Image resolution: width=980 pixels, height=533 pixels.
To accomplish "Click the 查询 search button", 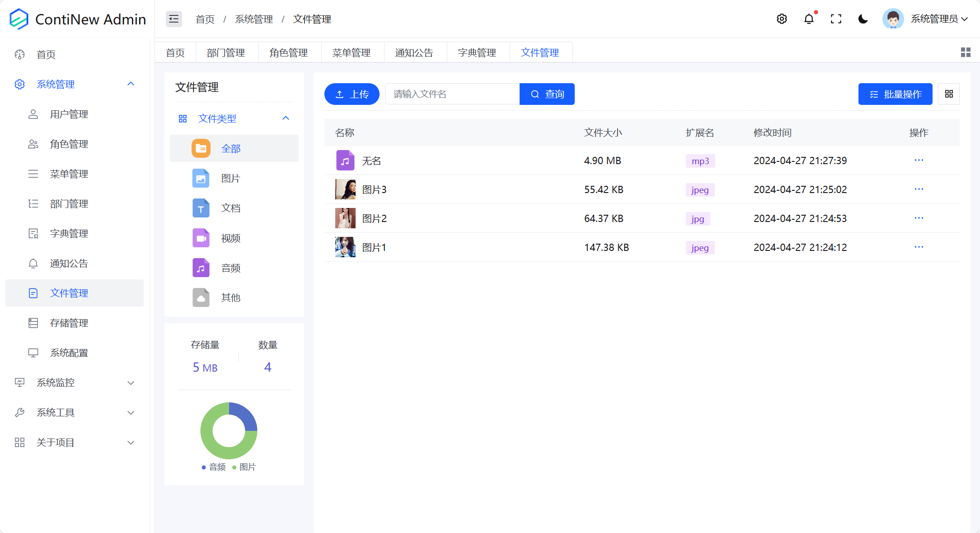I will click(547, 94).
